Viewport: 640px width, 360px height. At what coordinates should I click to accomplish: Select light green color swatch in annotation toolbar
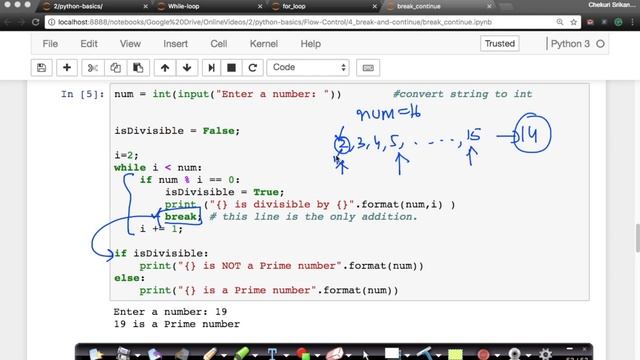click(455, 354)
